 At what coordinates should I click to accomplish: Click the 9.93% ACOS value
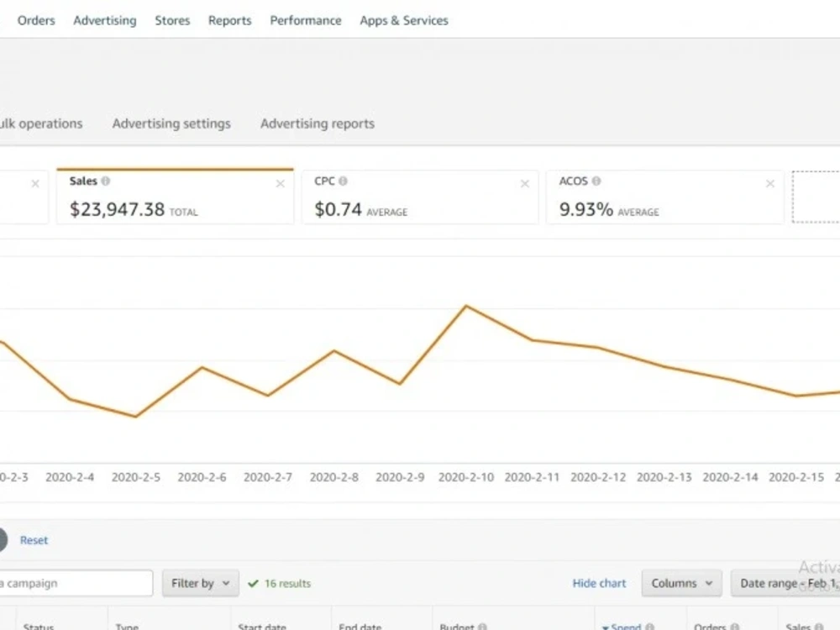point(586,209)
